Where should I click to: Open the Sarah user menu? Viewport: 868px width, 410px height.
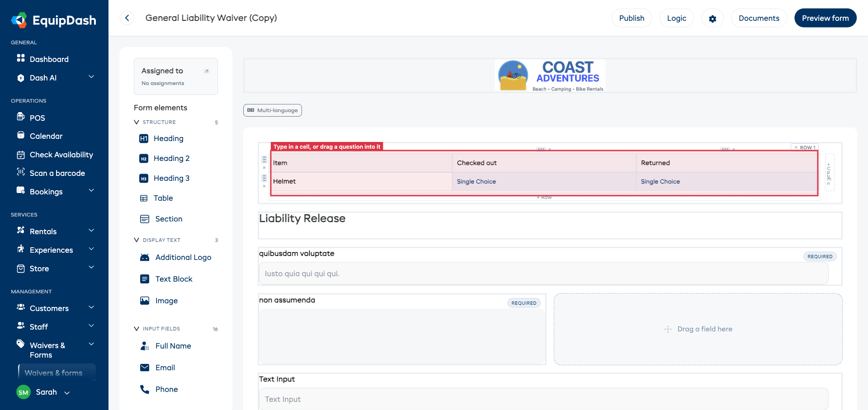tap(43, 392)
